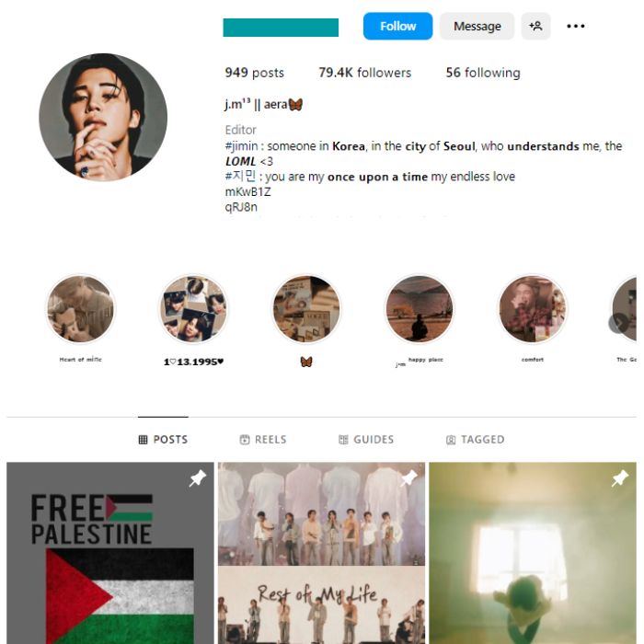Open the Tagged tab
Viewport: 644px width, 644px height.
pyautogui.click(x=476, y=440)
